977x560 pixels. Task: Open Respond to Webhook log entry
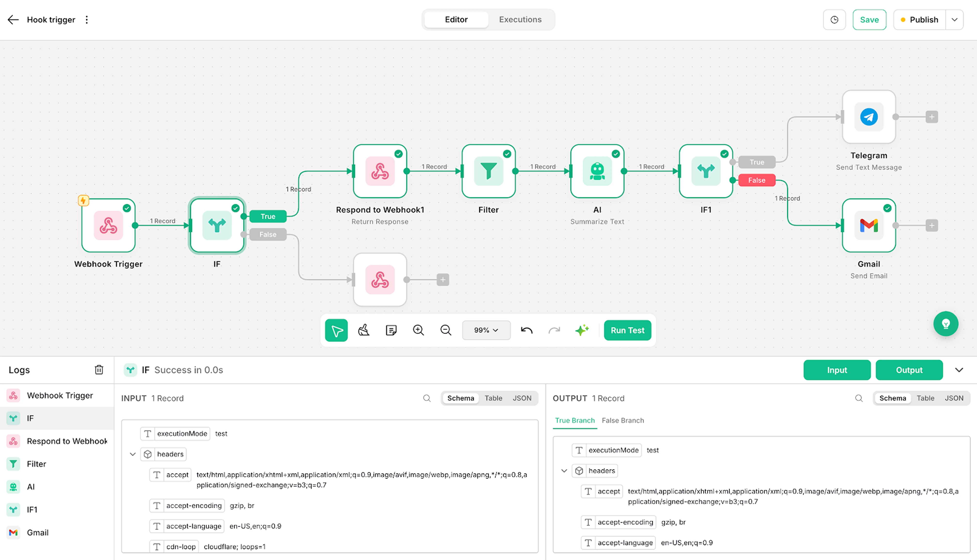[57, 441]
